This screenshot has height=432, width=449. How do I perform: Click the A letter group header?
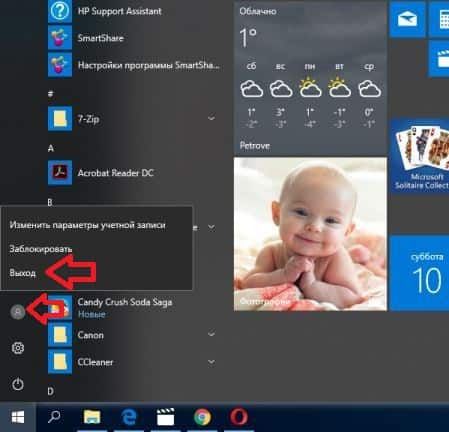[x=51, y=148]
